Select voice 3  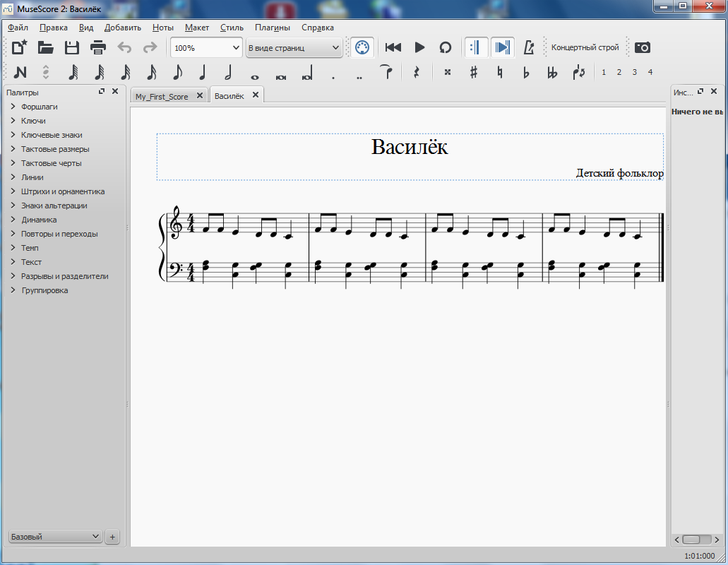(x=635, y=73)
